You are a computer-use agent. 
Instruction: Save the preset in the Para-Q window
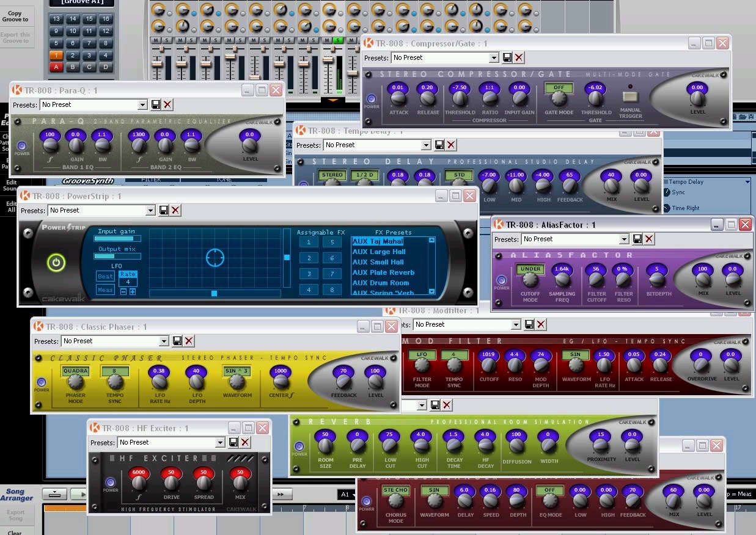[156, 104]
